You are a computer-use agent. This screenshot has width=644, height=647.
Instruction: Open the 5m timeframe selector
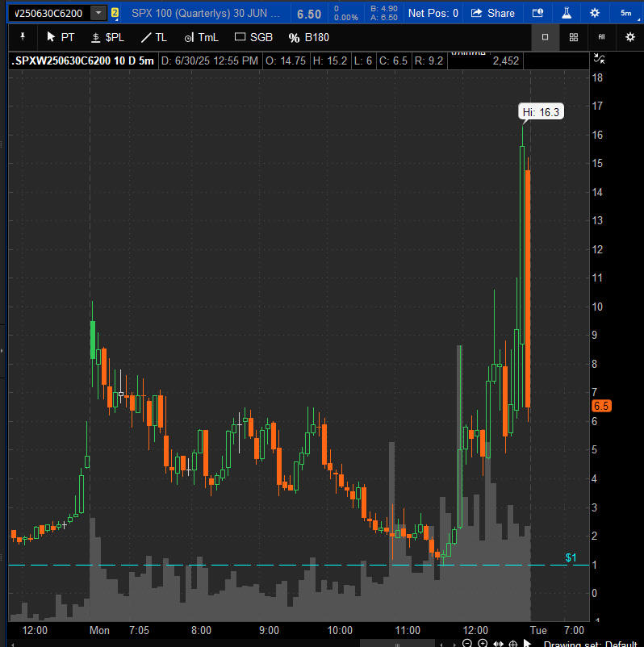pos(626,13)
